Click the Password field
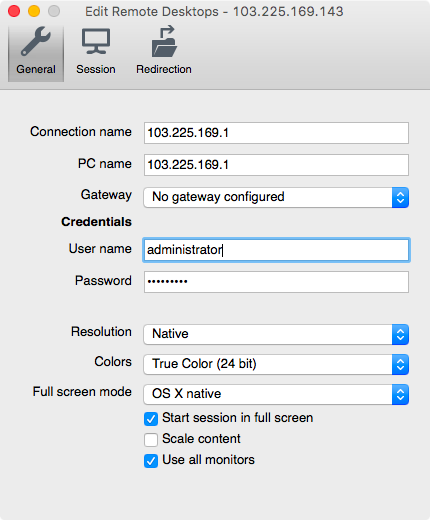 (x=276, y=282)
